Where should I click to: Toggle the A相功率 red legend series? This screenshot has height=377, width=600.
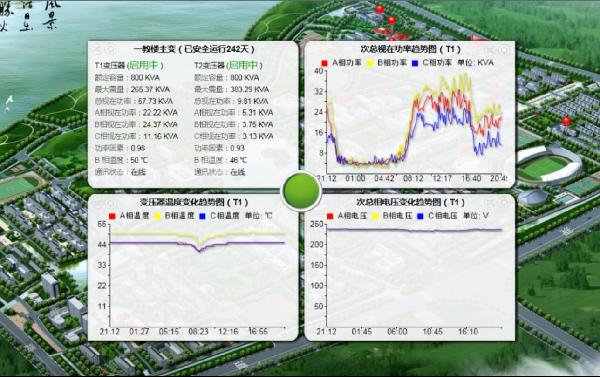tap(341, 63)
